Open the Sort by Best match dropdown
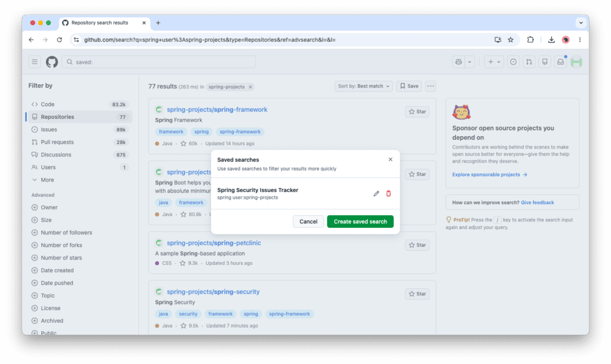 pos(363,86)
